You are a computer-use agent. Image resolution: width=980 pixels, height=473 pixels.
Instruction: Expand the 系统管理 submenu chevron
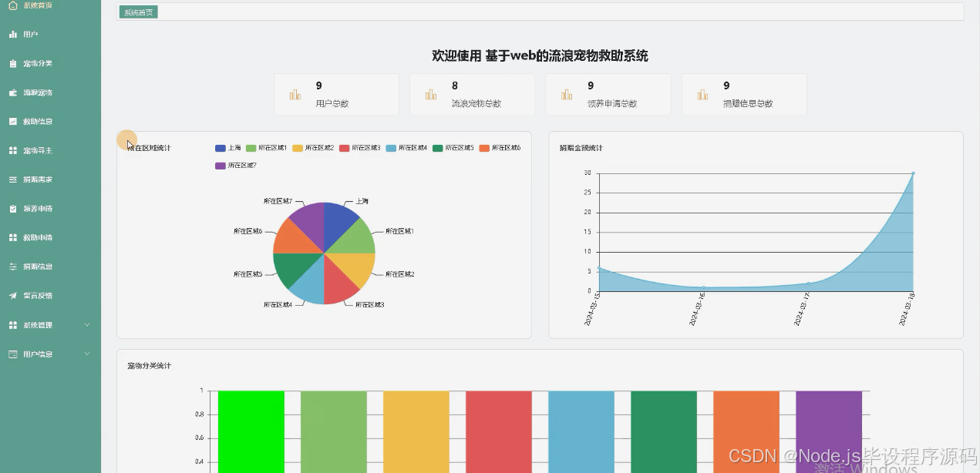[x=87, y=325]
